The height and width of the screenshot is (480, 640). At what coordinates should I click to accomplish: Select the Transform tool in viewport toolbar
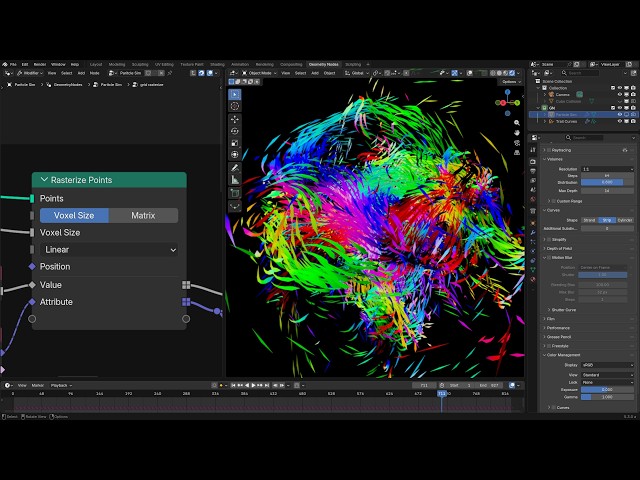pos(234,154)
